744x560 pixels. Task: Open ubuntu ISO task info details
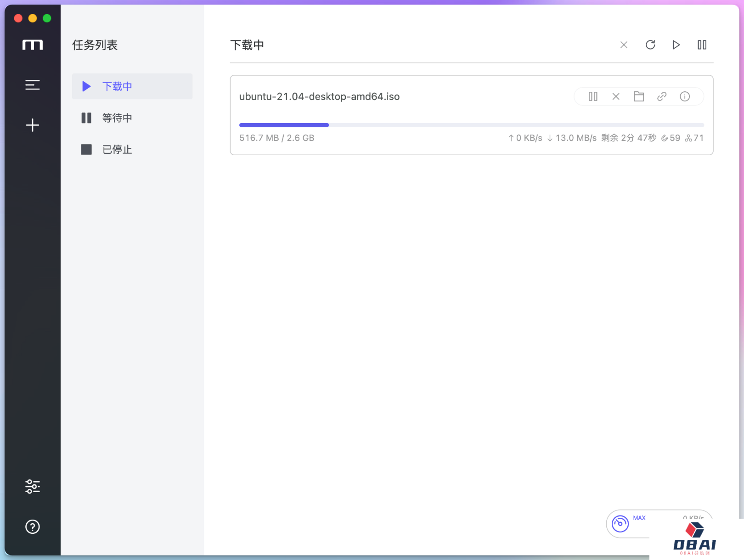pyautogui.click(x=685, y=96)
